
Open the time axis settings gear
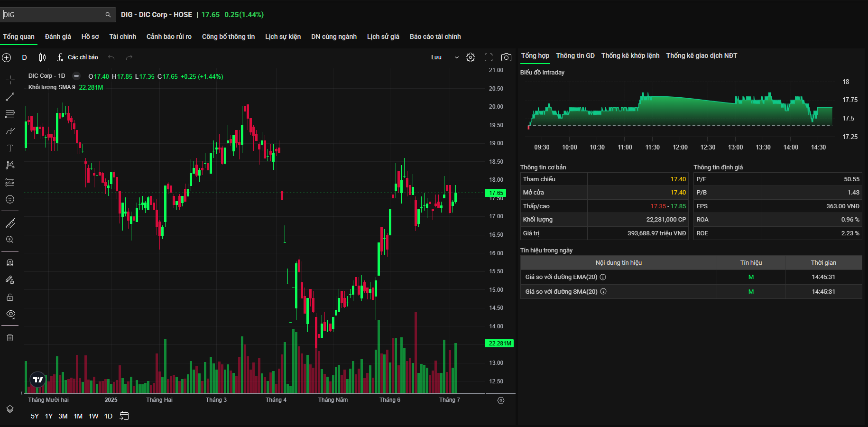[x=501, y=400]
